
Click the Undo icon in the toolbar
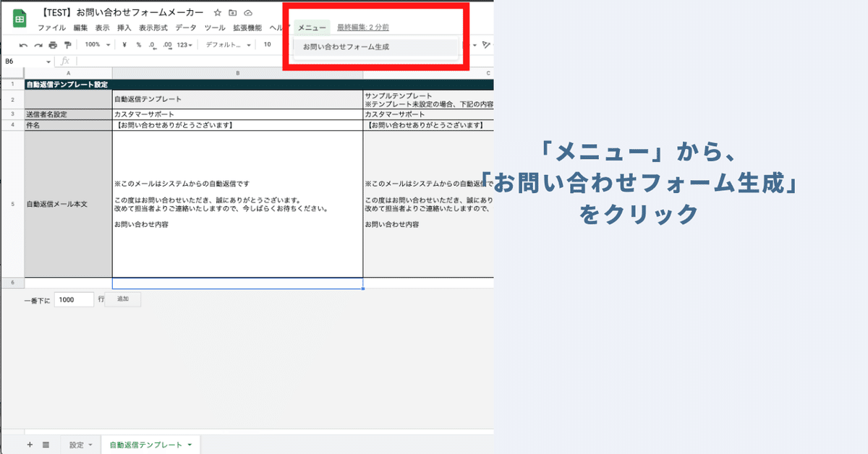(x=24, y=44)
